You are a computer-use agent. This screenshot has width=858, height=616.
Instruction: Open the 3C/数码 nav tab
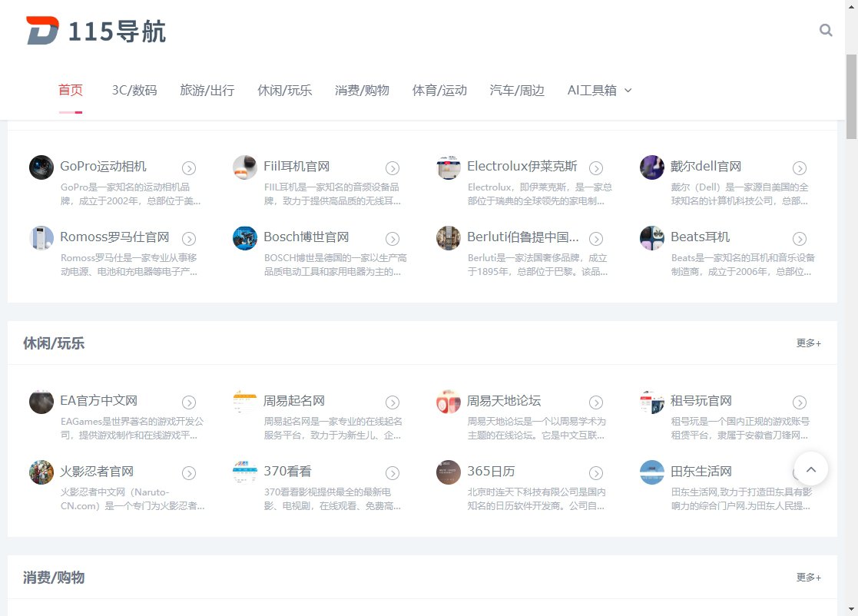pyautogui.click(x=134, y=91)
